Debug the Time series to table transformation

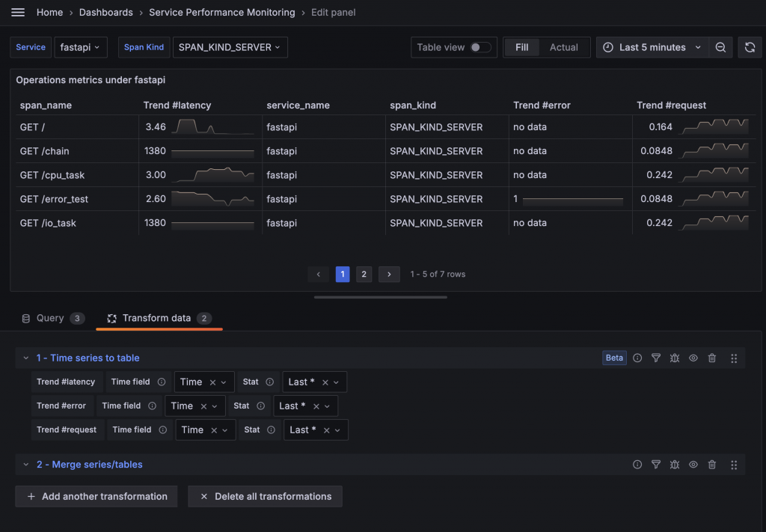pos(675,358)
